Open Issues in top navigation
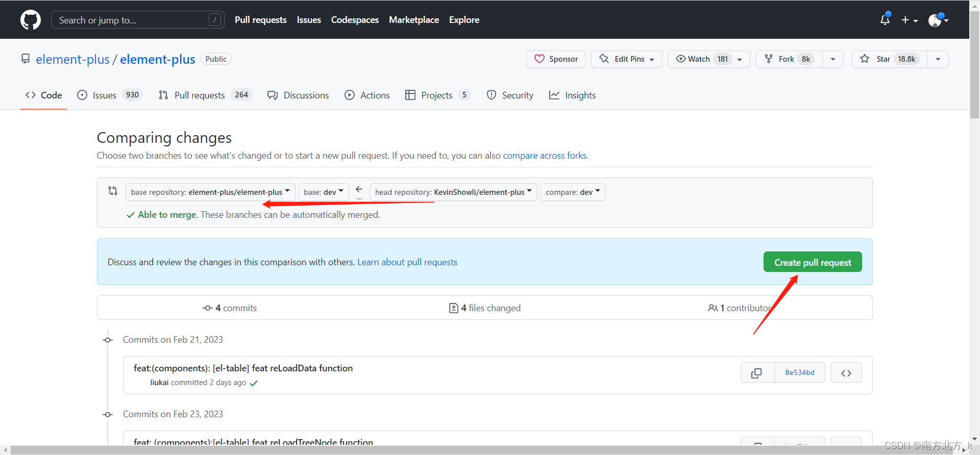The image size is (980, 455). (x=309, y=20)
